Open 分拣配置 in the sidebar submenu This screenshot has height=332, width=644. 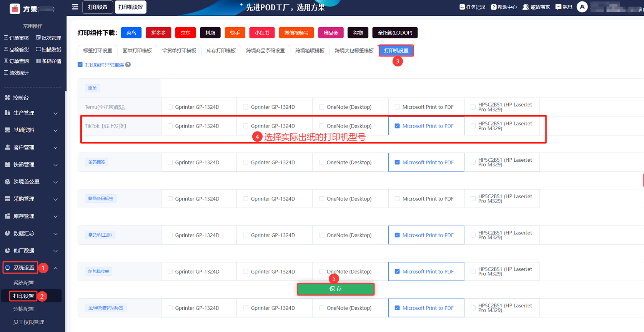pos(24,309)
